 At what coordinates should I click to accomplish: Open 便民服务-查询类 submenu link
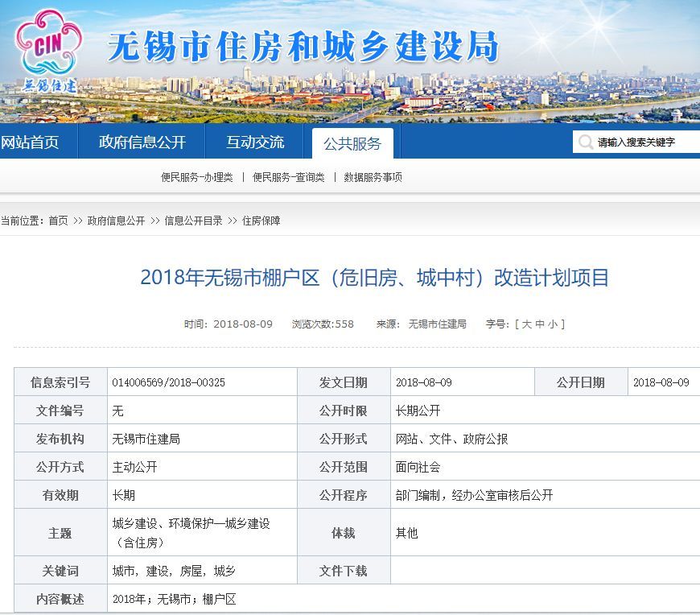click(x=288, y=177)
